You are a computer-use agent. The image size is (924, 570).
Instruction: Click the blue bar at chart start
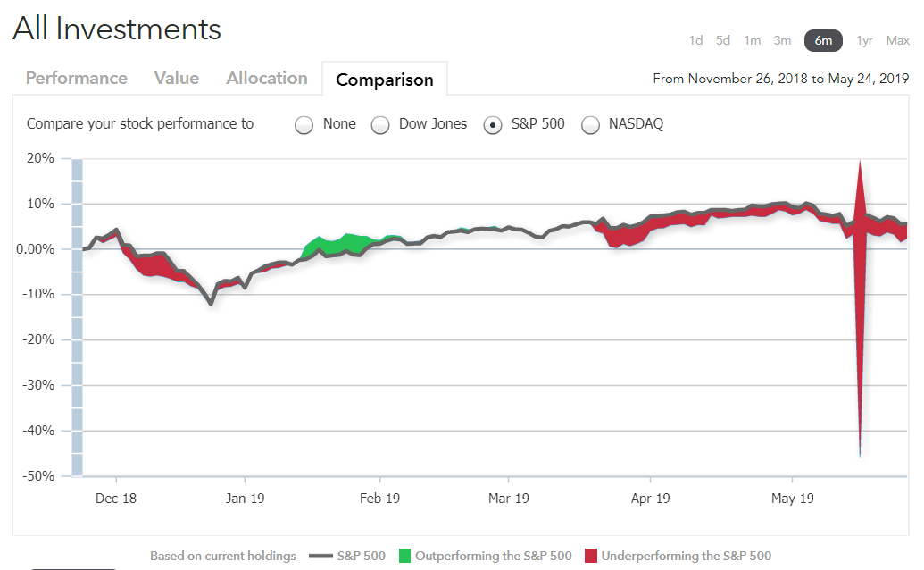click(x=77, y=317)
